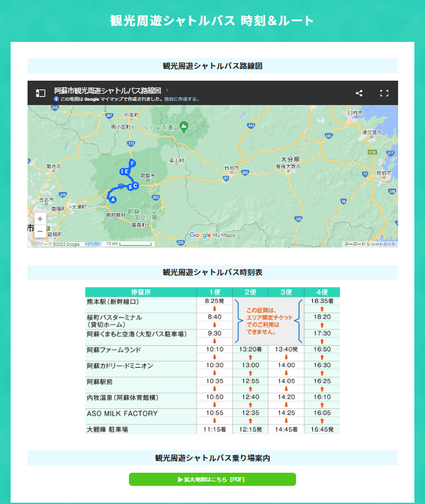Click route marker C on map

(x=135, y=185)
